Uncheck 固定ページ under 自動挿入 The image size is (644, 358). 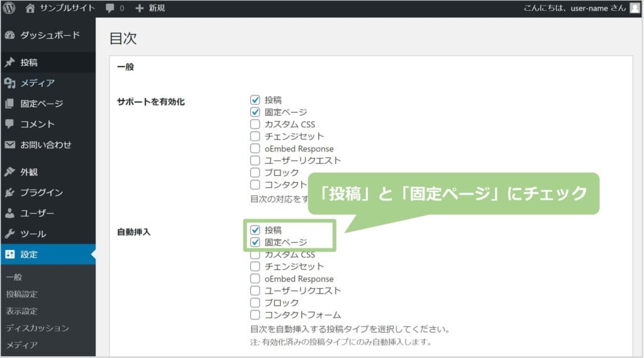(255, 242)
